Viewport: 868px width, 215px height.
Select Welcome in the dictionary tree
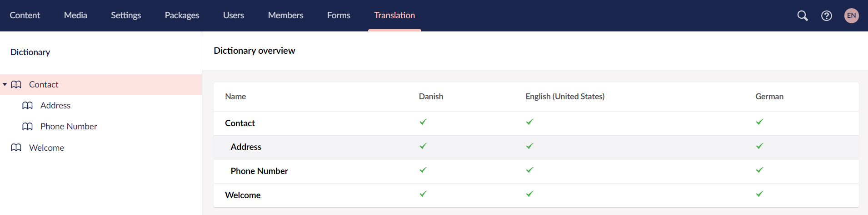pos(46,148)
